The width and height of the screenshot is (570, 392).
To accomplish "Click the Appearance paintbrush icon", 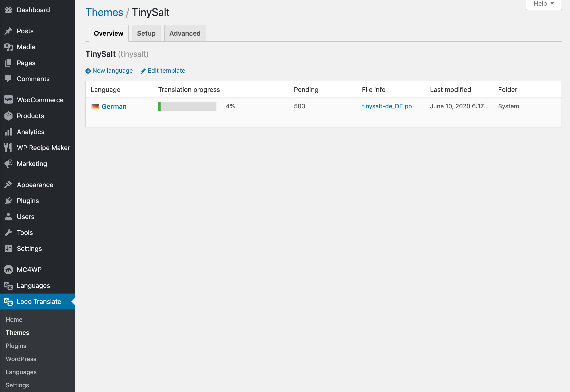I will click(8, 185).
